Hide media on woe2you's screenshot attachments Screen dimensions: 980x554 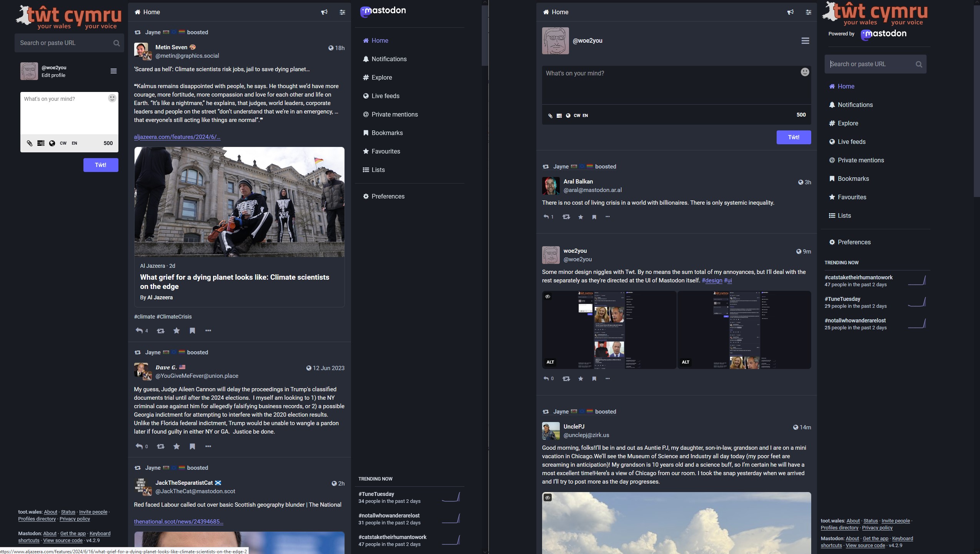point(548,296)
